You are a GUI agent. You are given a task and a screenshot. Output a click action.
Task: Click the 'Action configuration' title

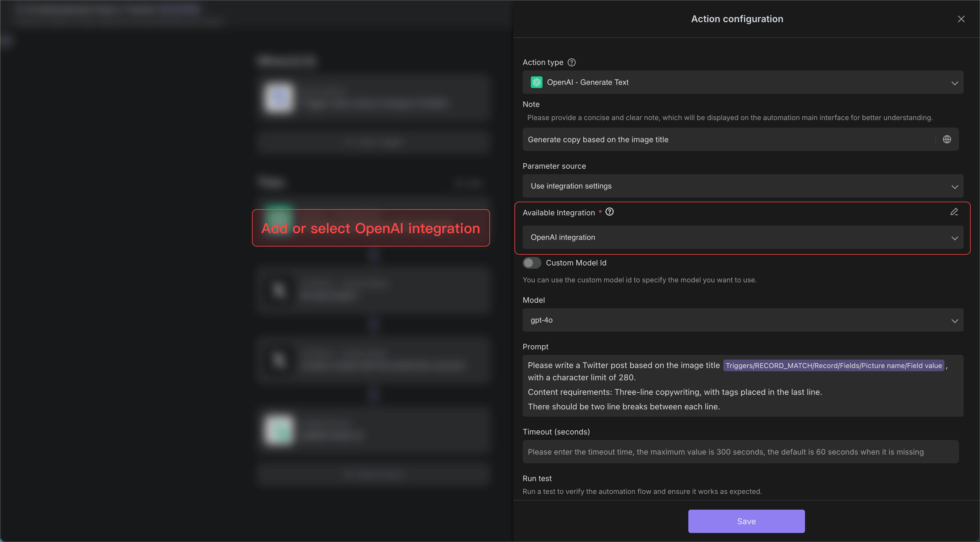737,19
